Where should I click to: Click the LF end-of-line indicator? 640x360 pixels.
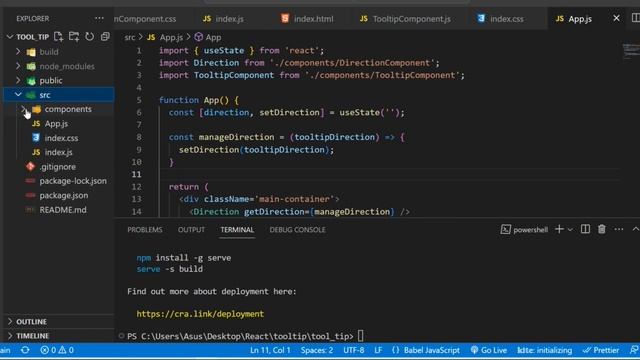click(378, 350)
